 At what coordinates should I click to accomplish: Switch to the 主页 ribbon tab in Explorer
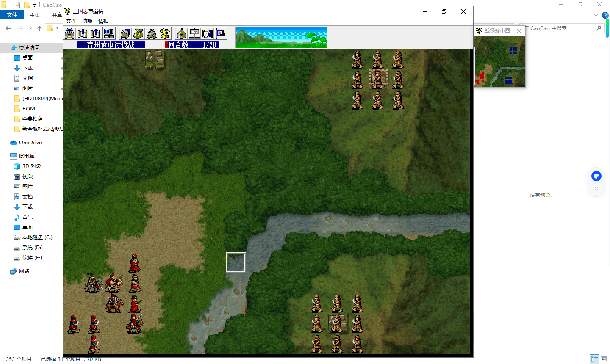pos(35,15)
